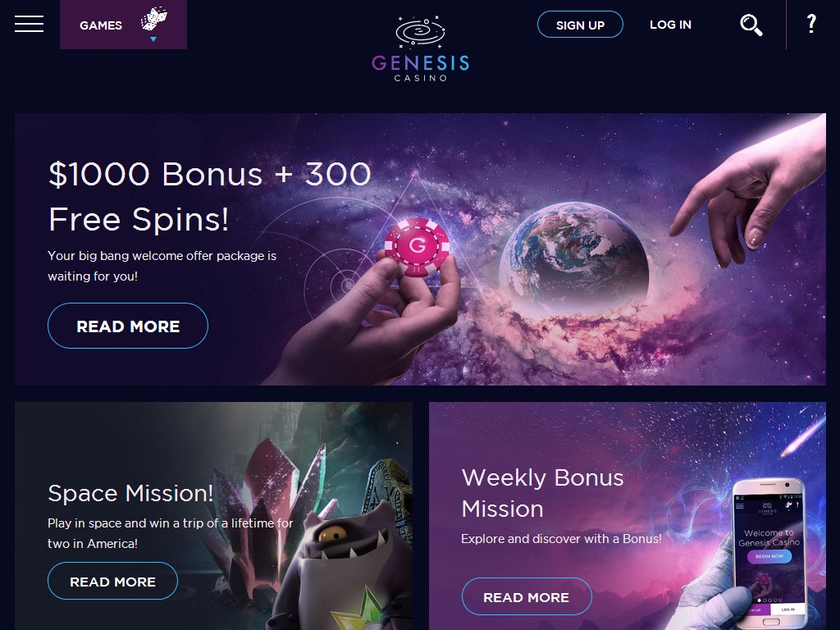
Task: Read more about Weekly Bonus Mission
Action: click(x=527, y=597)
